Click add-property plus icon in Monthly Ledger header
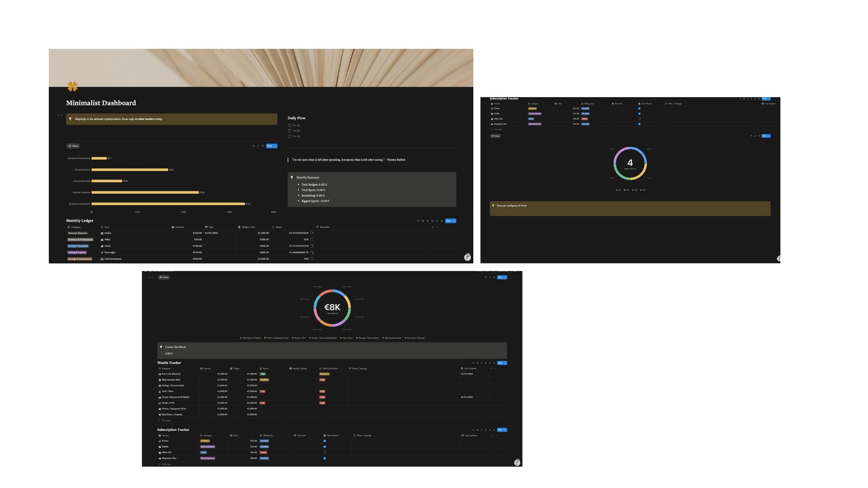The height and width of the screenshot is (488, 868). [433, 227]
